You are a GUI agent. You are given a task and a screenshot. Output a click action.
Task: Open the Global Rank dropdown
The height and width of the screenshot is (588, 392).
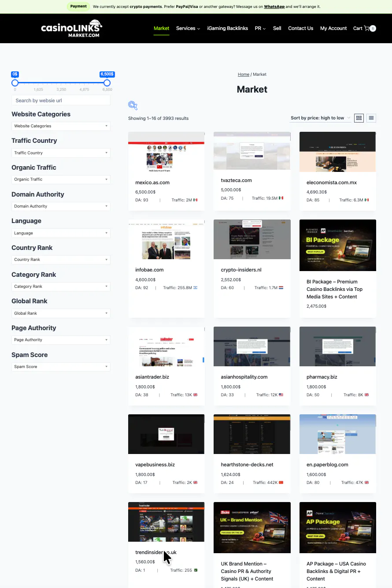click(x=61, y=313)
